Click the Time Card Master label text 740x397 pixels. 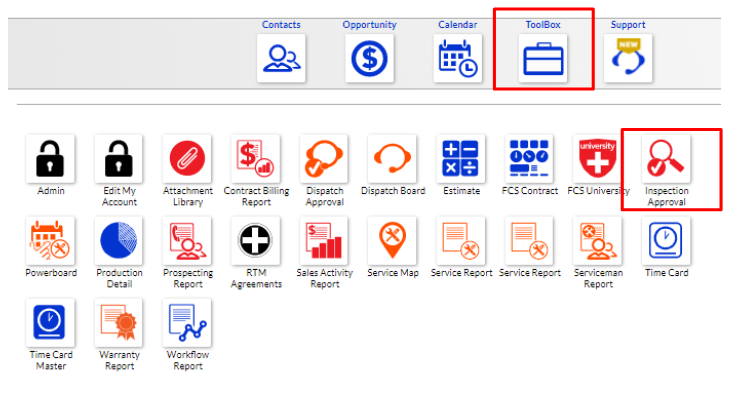50,360
